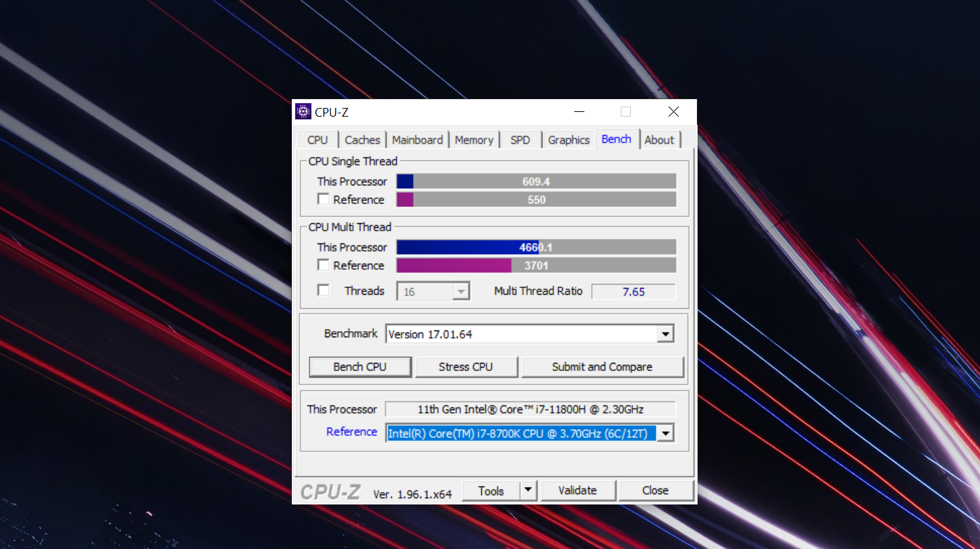
Task: Click the Benchmark label text
Action: click(350, 333)
